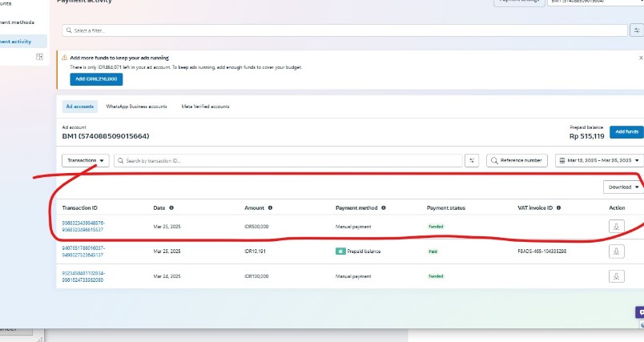Switch to WhatsApp Business accounts tab
Viewport: 644px width, 342px height.
[136, 107]
